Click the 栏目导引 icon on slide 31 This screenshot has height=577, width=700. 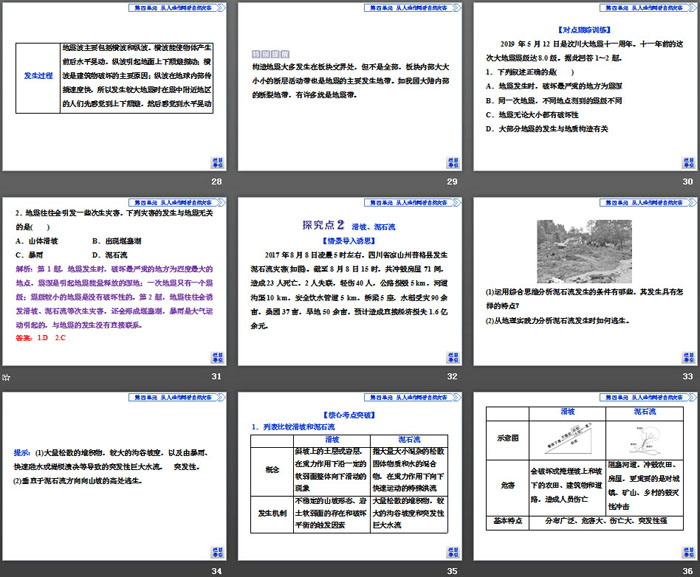tap(217, 357)
